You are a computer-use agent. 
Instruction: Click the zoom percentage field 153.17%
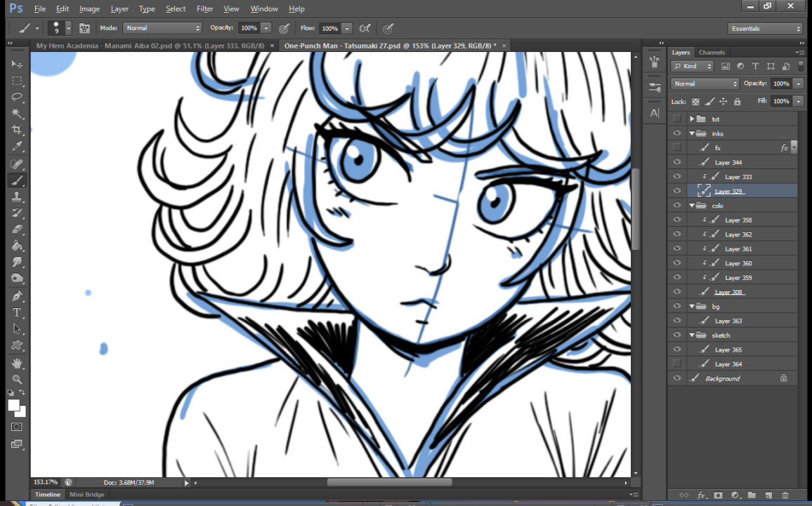(x=46, y=482)
